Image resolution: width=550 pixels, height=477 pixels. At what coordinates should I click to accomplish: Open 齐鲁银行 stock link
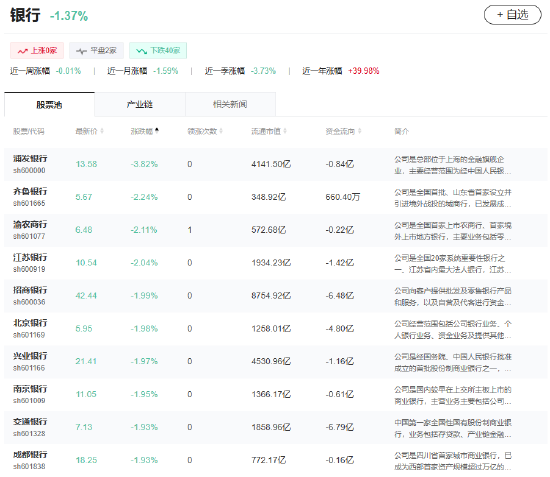(30, 192)
